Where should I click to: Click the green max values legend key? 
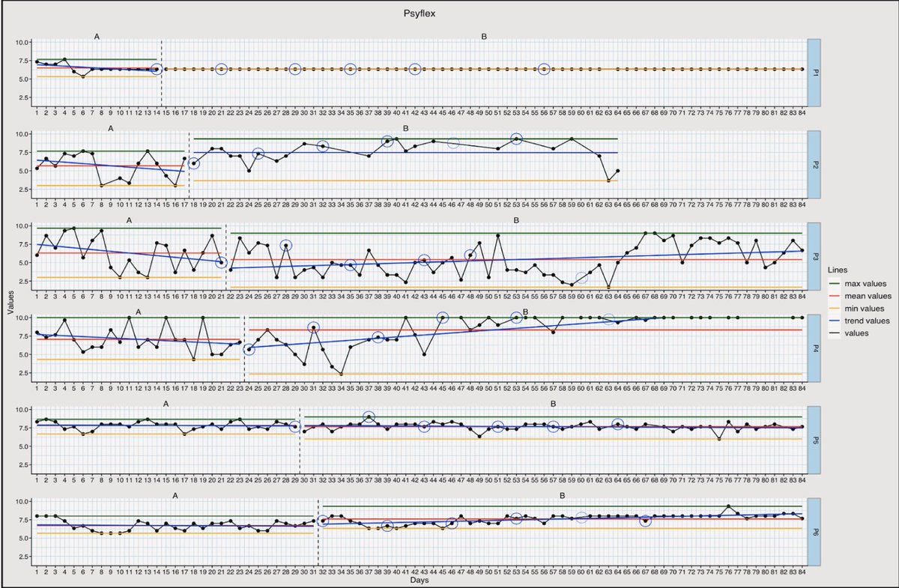pos(836,282)
